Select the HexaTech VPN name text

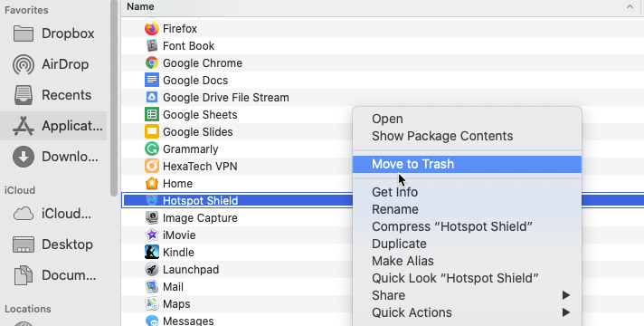(x=200, y=167)
